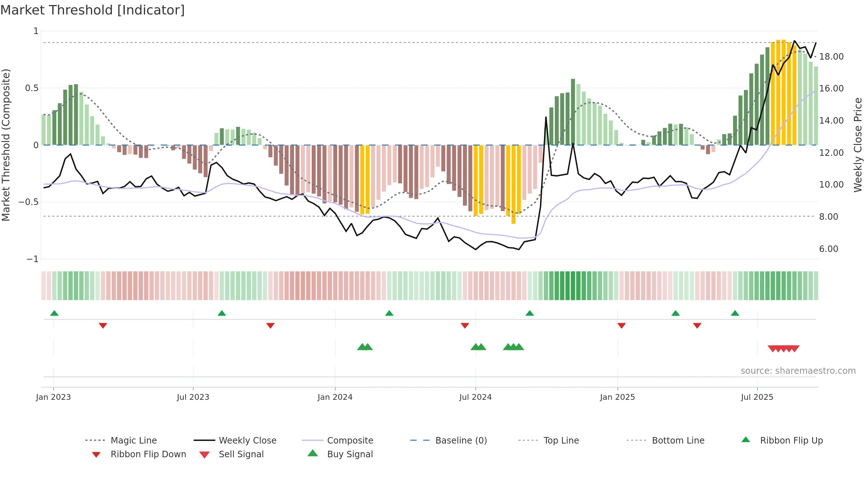The image size is (868, 488).
Task: Click the Jan 2024 x-axis label
Action: pos(335,397)
